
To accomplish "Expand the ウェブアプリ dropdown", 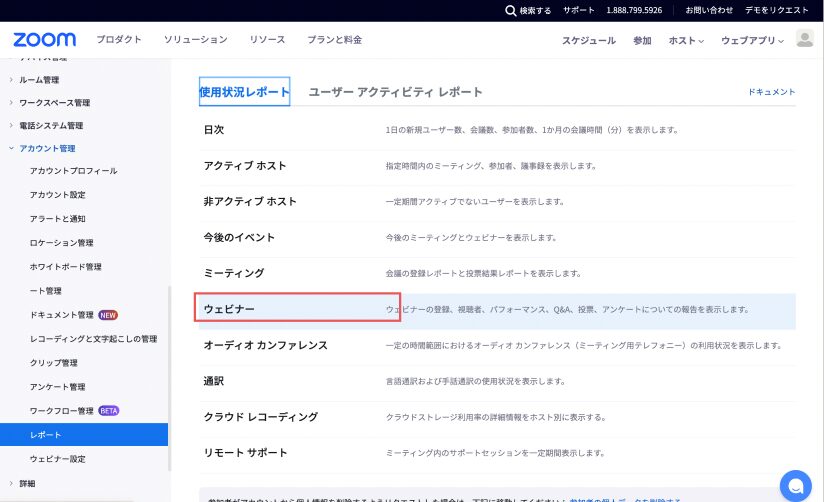I will [753, 41].
